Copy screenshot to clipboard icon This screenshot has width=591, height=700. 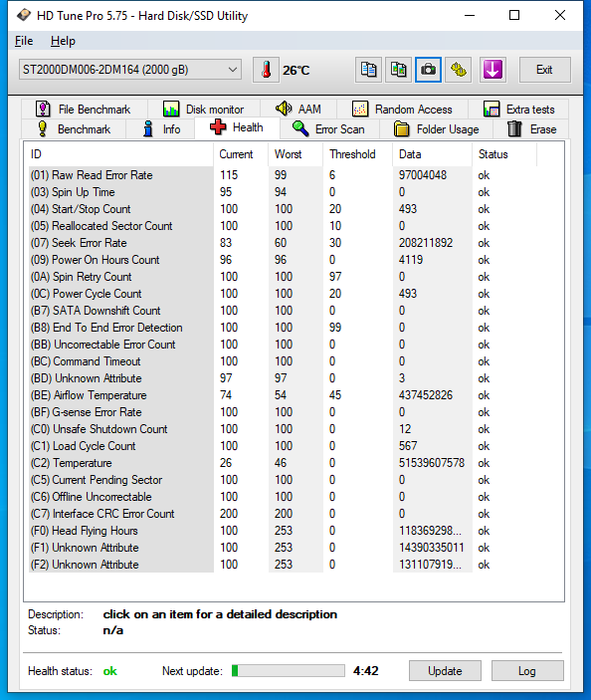398,70
